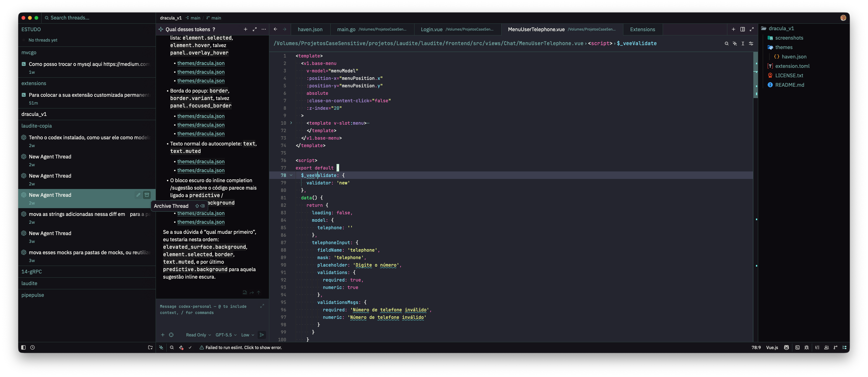Open first themes/dracula.json link

[201, 63]
